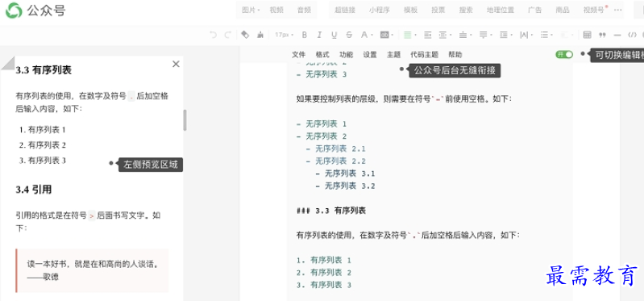
Task: Click the 公众号 logo icon
Action: coord(14,10)
